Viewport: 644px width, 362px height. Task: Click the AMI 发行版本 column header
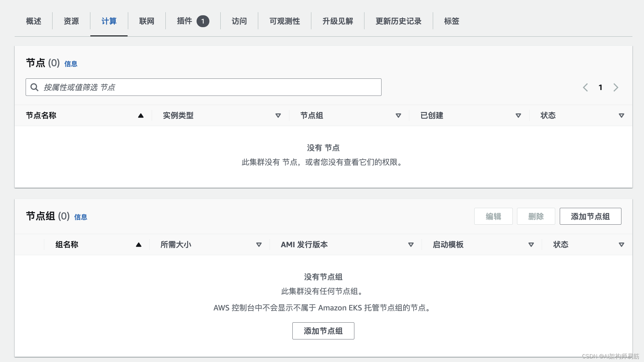304,244
